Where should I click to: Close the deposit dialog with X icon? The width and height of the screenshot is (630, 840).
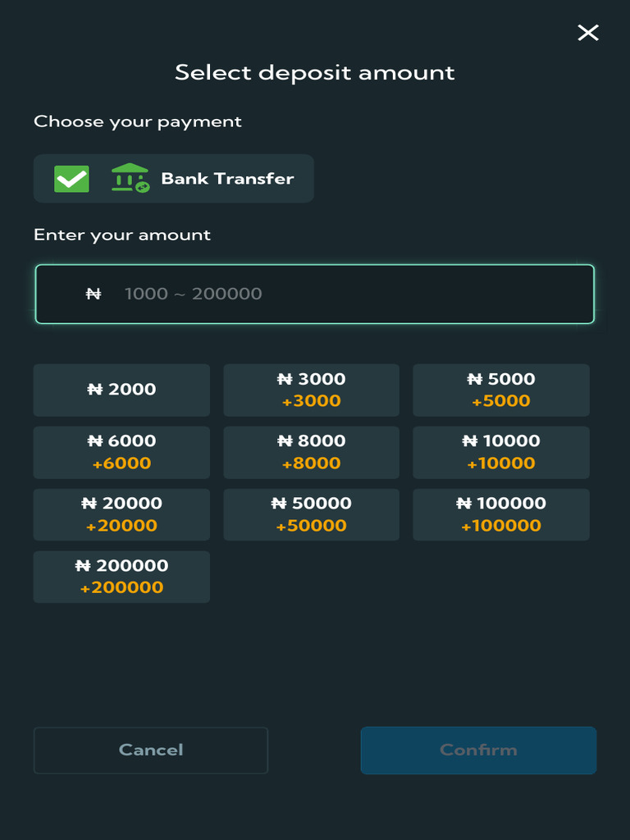[588, 33]
